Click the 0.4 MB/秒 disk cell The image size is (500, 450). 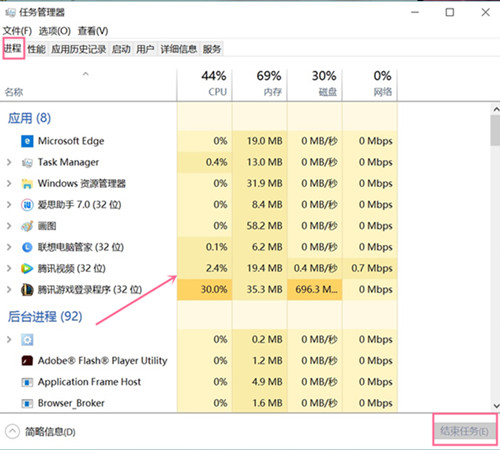point(314,268)
